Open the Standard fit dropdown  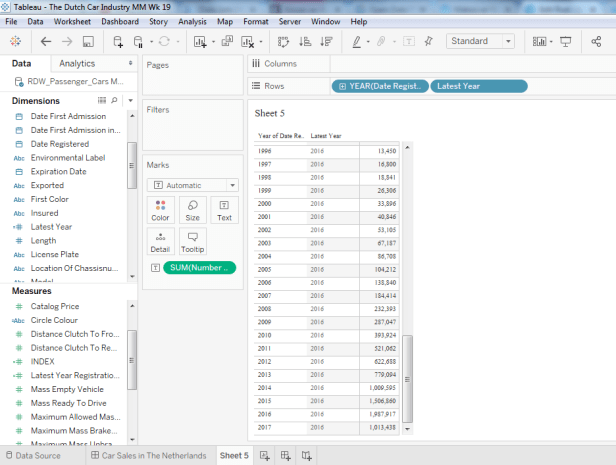coord(480,42)
